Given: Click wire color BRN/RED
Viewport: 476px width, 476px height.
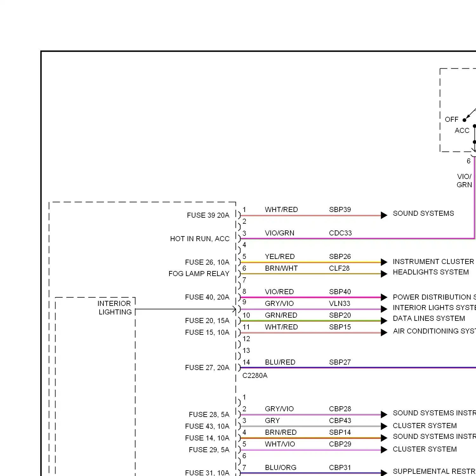Looking at the screenshot, I should tap(281, 432).
